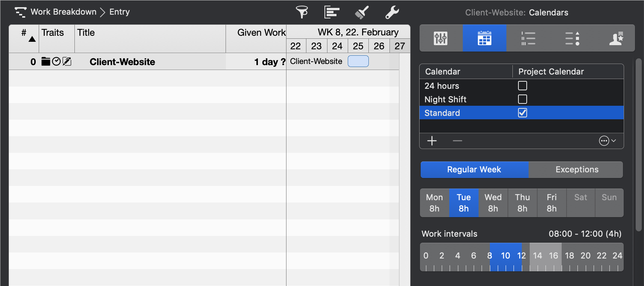Image resolution: width=644 pixels, height=286 pixels.
Task: Open the list inspector tab
Action: (x=528, y=38)
